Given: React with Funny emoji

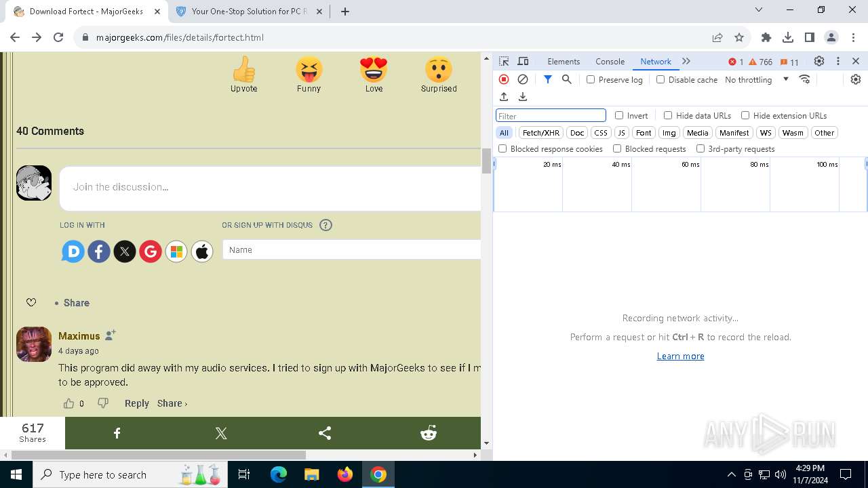Looking at the screenshot, I should pos(309,69).
